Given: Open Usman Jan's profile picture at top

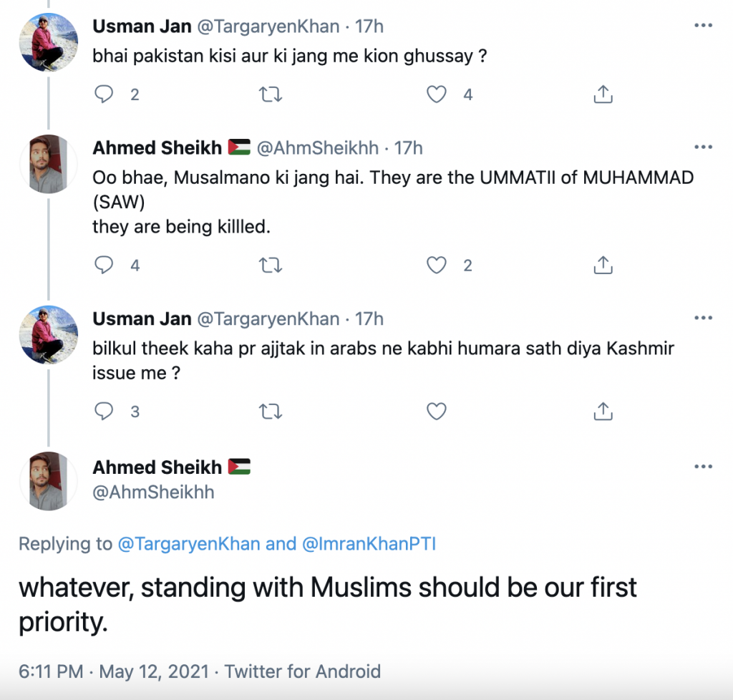Looking at the screenshot, I should coord(48,42).
